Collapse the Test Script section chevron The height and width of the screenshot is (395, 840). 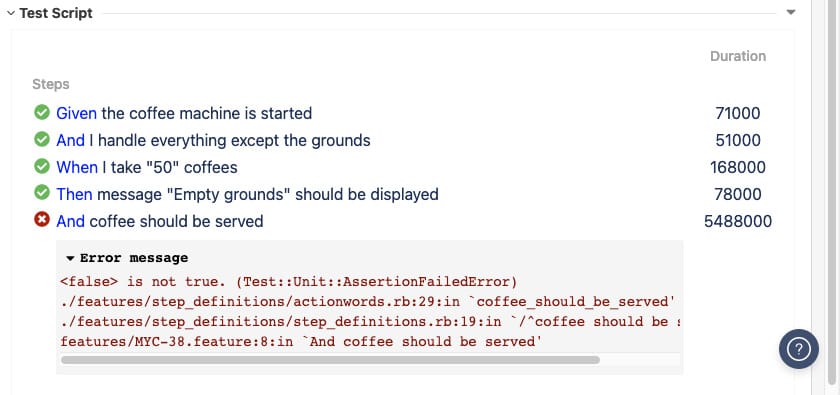[x=11, y=13]
